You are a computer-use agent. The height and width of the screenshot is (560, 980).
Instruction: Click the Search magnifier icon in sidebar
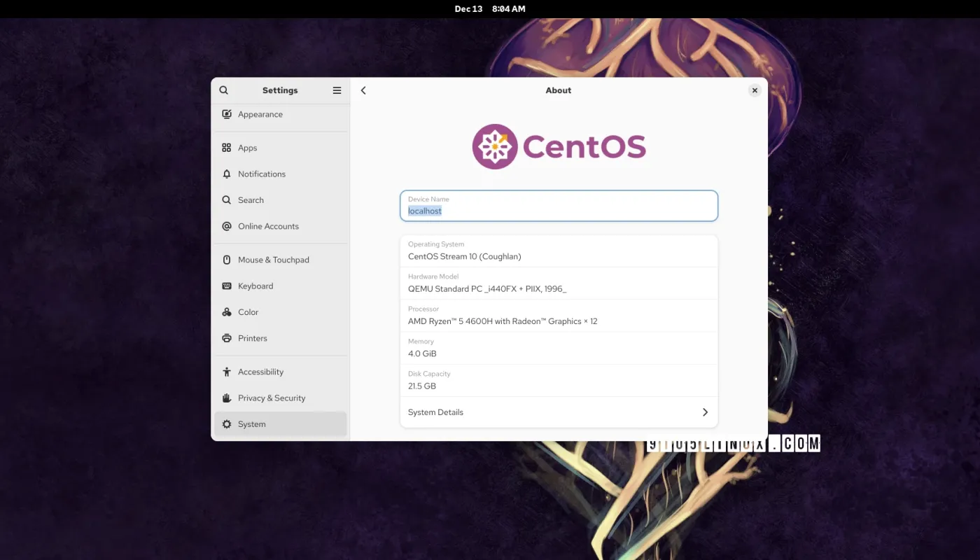pyautogui.click(x=226, y=200)
